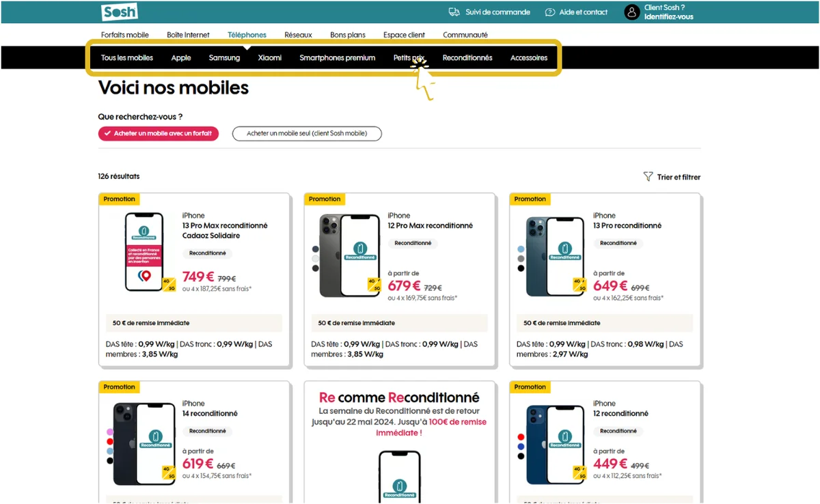Click Promotion badge on iPhone 14 card
820x504 pixels.
pos(120,387)
